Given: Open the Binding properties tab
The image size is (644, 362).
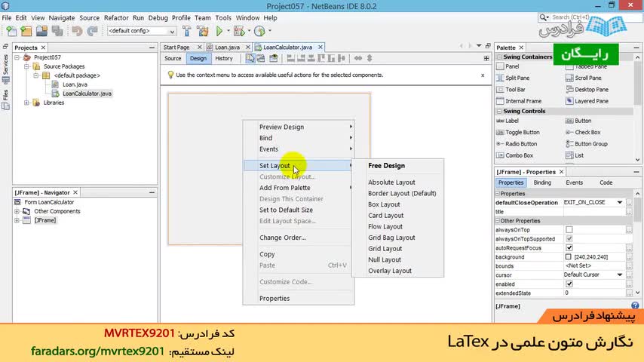Looking at the screenshot, I should click(542, 183).
